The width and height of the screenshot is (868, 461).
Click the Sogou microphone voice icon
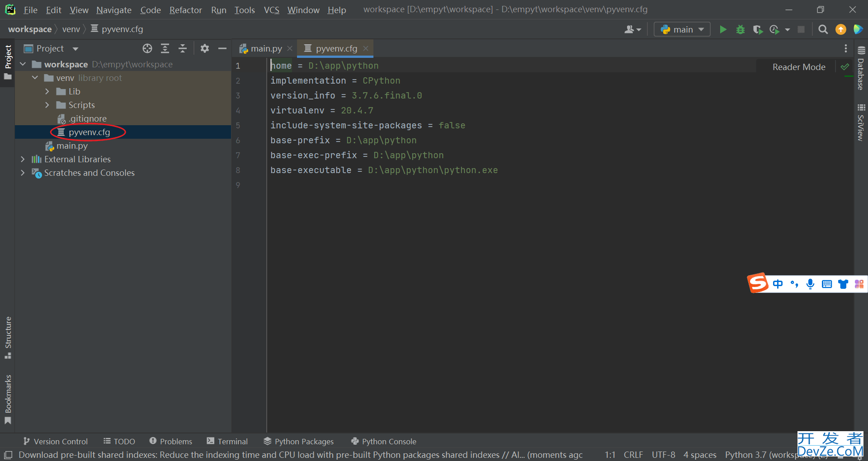(811, 284)
